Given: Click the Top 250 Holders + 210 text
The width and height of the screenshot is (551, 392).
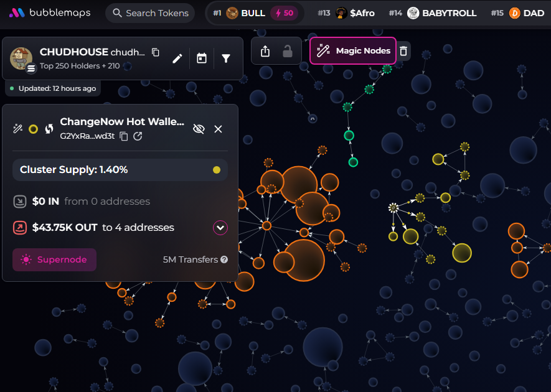Looking at the screenshot, I should (x=80, y=66).
